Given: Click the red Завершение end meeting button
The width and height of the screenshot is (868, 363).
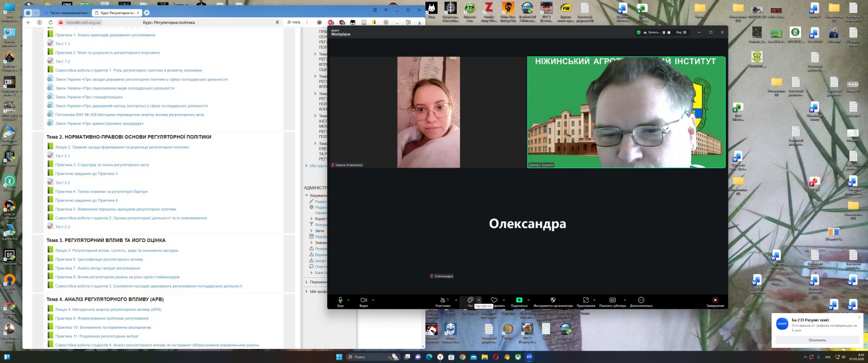Looking at the screenshot, I should 715,300.
